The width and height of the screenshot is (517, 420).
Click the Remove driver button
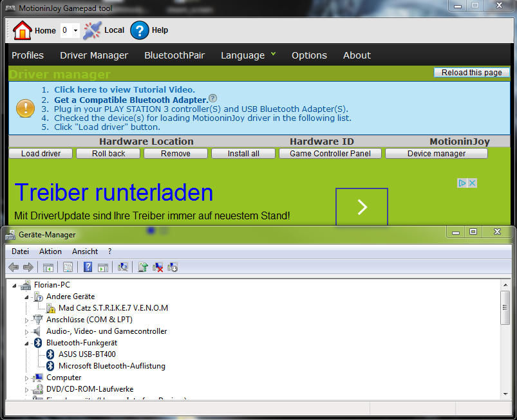[176, 154]
